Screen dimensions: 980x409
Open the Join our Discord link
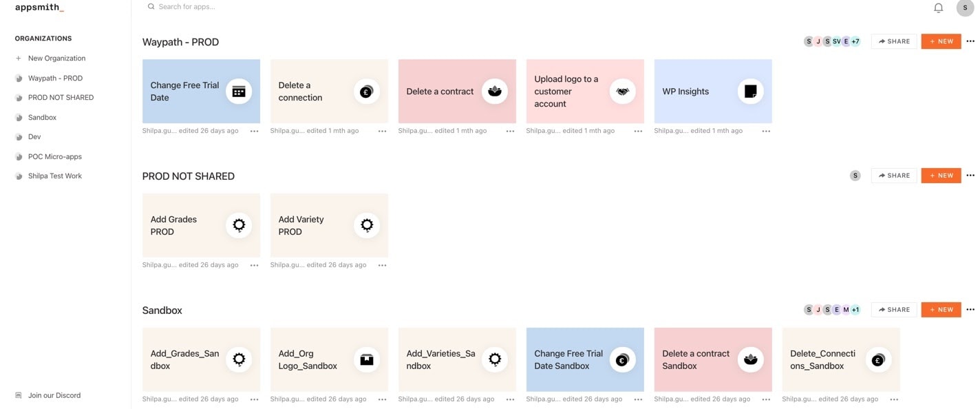pyautogui.click(x=54, y=395)
